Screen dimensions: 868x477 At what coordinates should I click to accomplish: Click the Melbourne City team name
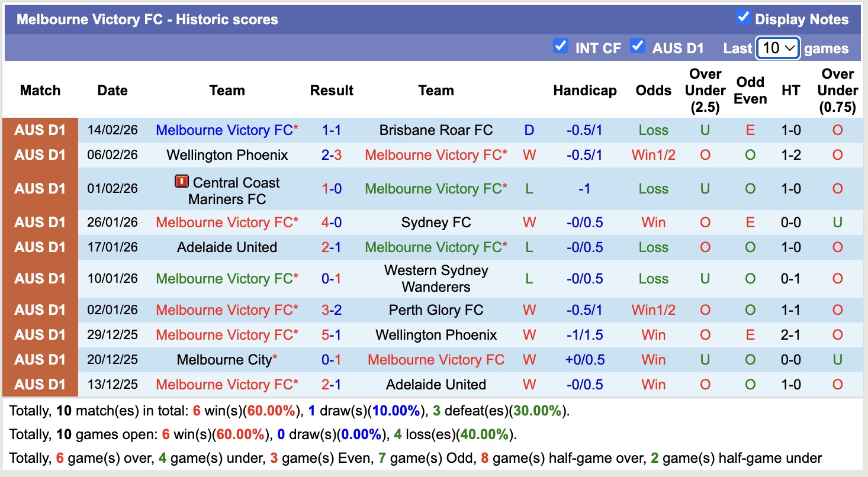click(223, 359)
